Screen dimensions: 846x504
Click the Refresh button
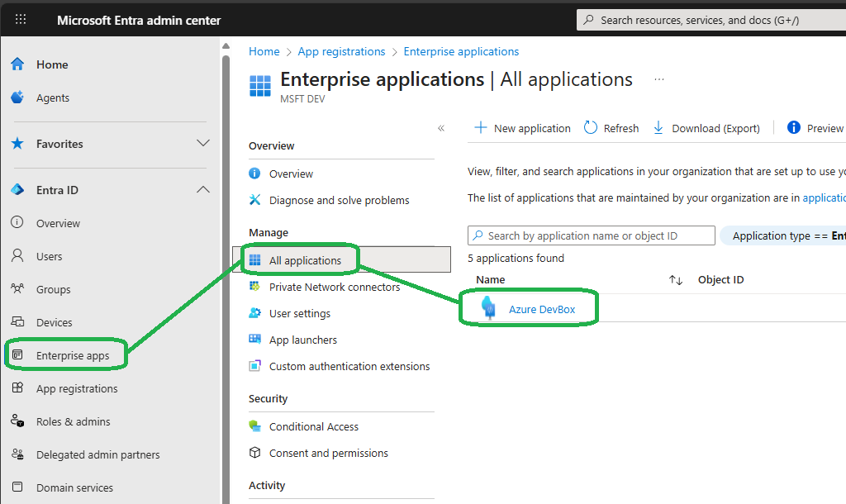[611, 128]
